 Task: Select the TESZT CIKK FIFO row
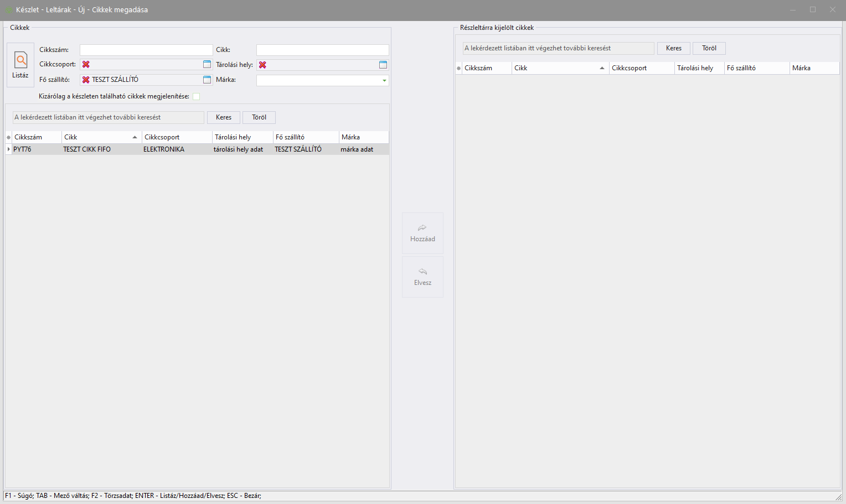[87, 149]
